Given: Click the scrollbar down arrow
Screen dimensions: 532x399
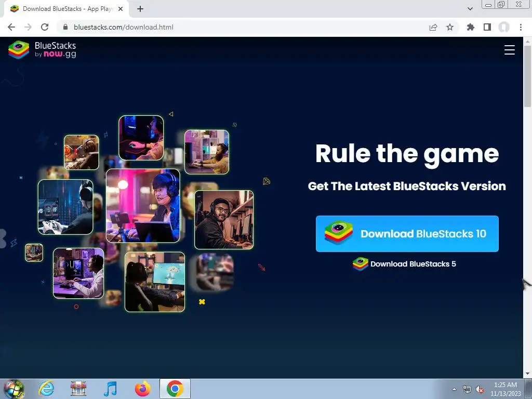Looking at the screenshot, I should coord(527,374).
